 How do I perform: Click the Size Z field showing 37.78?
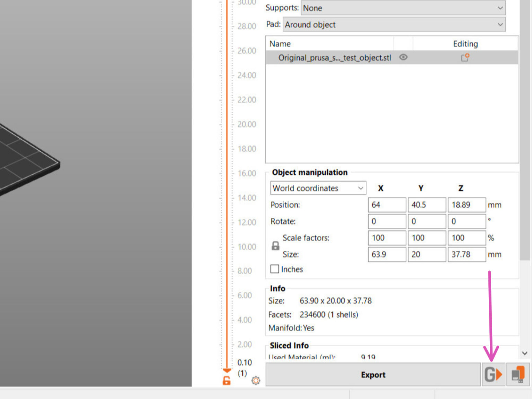(466, 254)
